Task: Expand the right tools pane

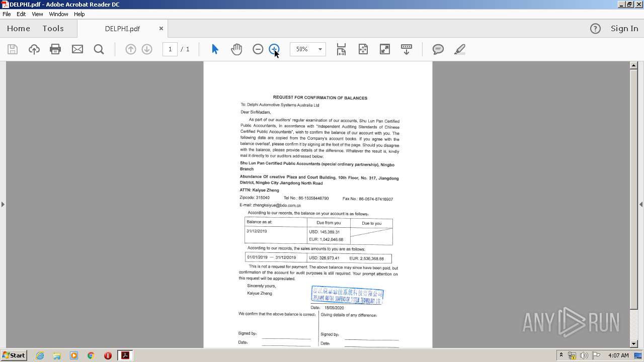Action: pos(641,204)
